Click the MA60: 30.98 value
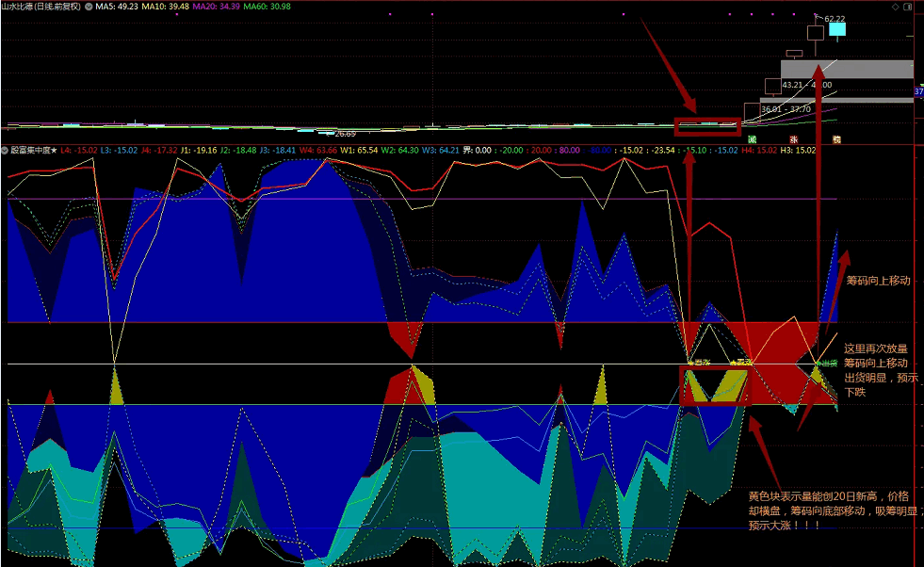Viewport: 924px width, 567px height. tap(267, 7)
